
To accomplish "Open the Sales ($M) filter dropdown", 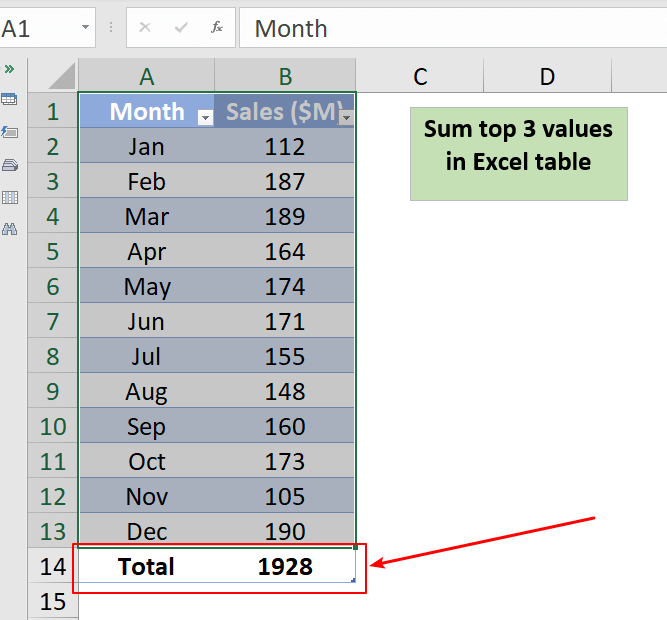I will coord(346,118).
